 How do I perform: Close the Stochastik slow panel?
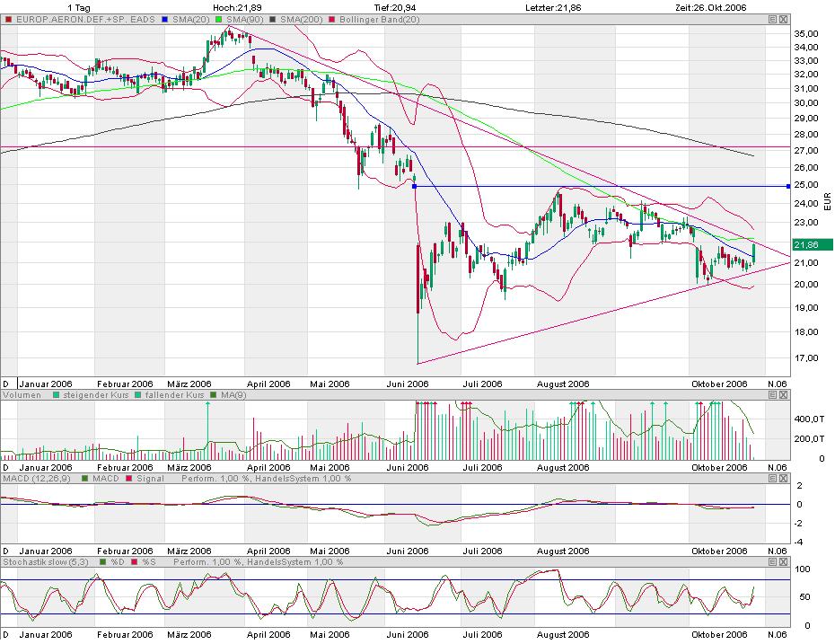tap(783, 561)
